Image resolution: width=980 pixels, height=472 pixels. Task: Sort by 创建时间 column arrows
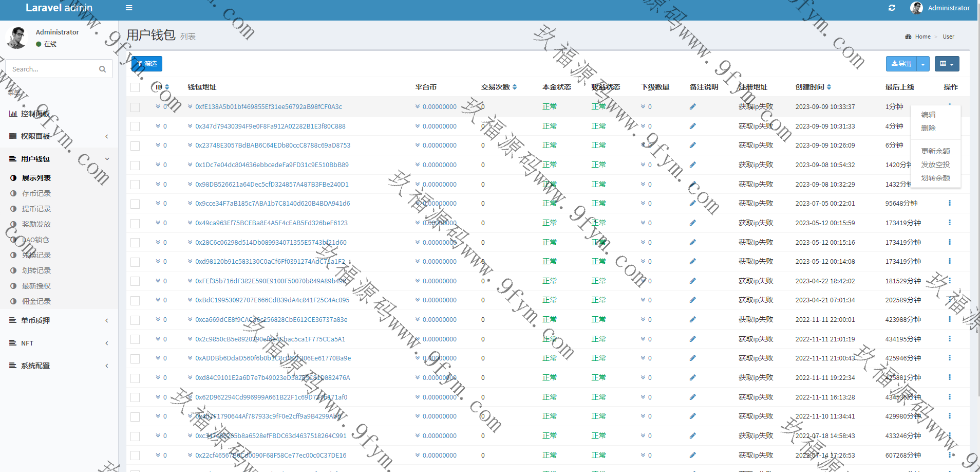click(x=829, y=87)
